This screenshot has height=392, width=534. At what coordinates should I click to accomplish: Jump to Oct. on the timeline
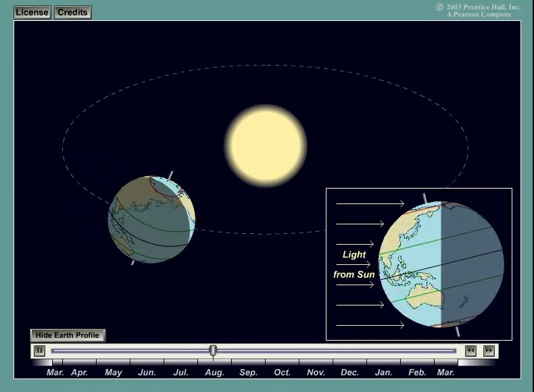tap(283, 372)
